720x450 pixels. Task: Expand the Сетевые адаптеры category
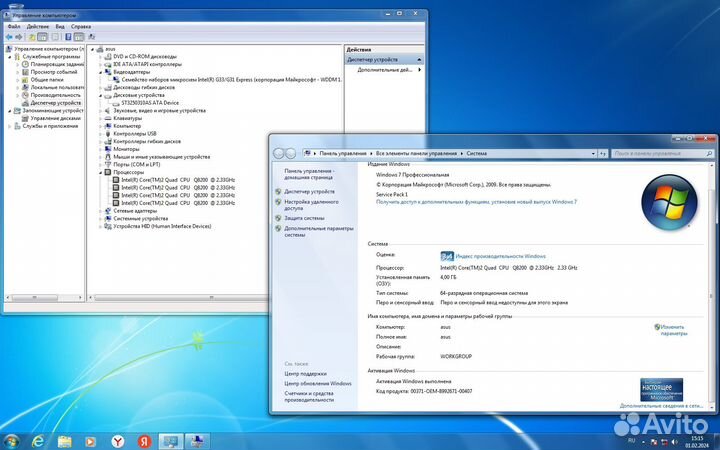tap(101, 211)
